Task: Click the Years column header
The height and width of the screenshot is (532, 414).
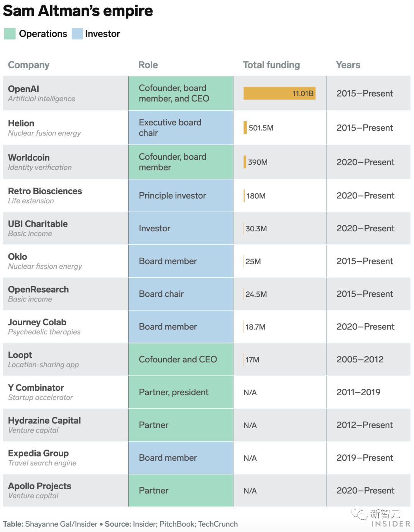Action: click(x=348, y=65)
